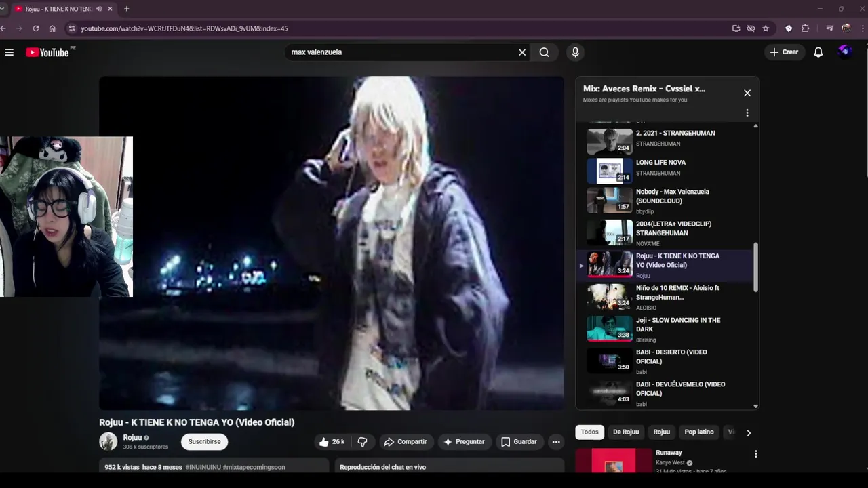Open the notifications bell
The height and width of the screenshot is (488, 868).
click(x=818, y=52)
